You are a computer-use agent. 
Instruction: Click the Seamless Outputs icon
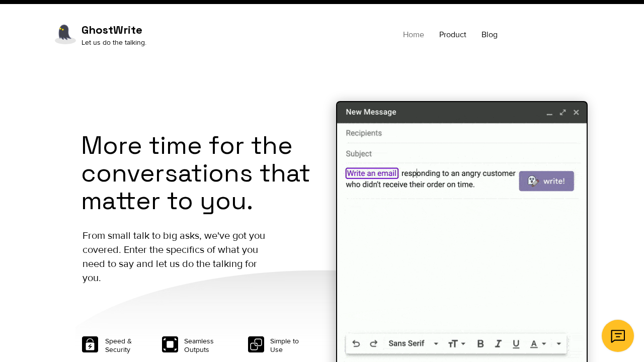(170, 344)
